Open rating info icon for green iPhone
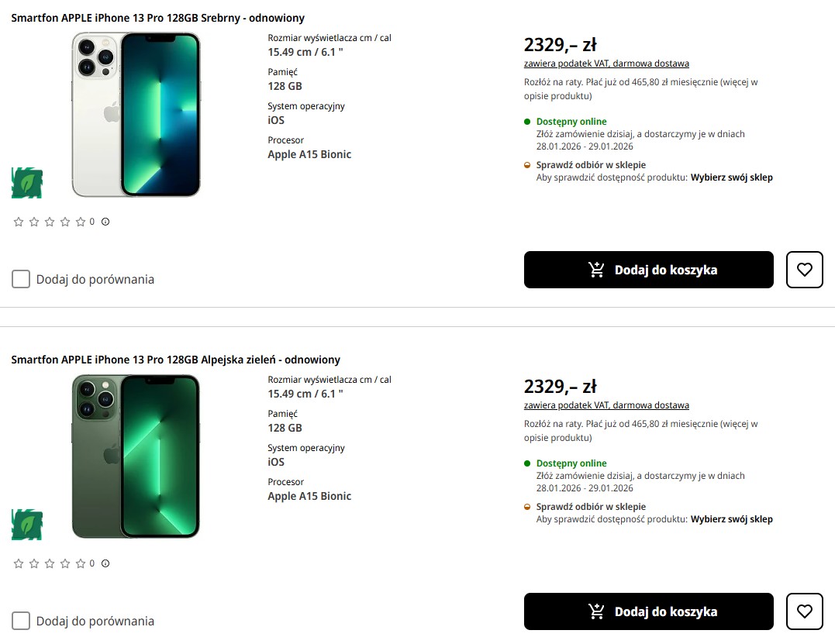 click(105, 563)
